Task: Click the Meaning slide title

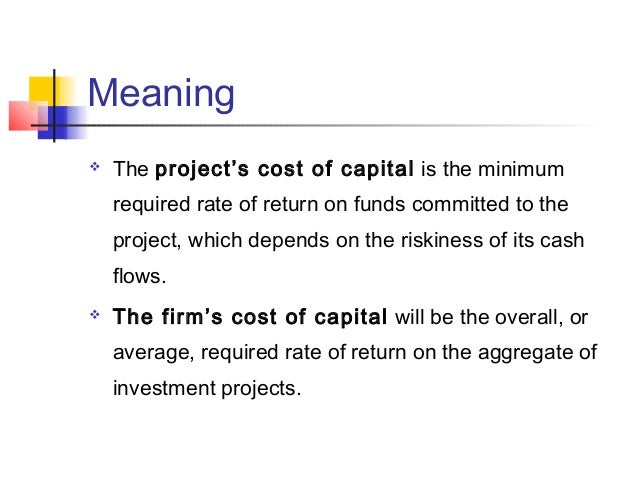Action: pos(161,94)
